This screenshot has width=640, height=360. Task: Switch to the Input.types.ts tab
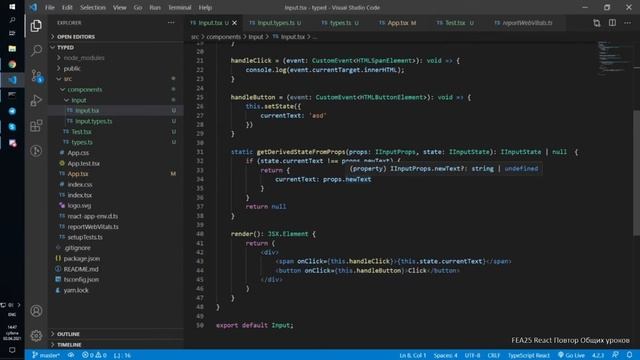coord(276,23)
